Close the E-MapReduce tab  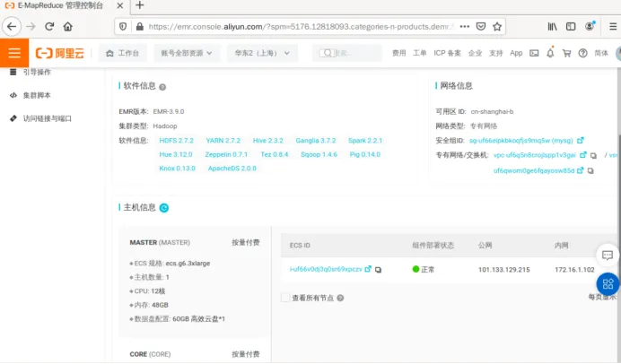tap(120, 5)
